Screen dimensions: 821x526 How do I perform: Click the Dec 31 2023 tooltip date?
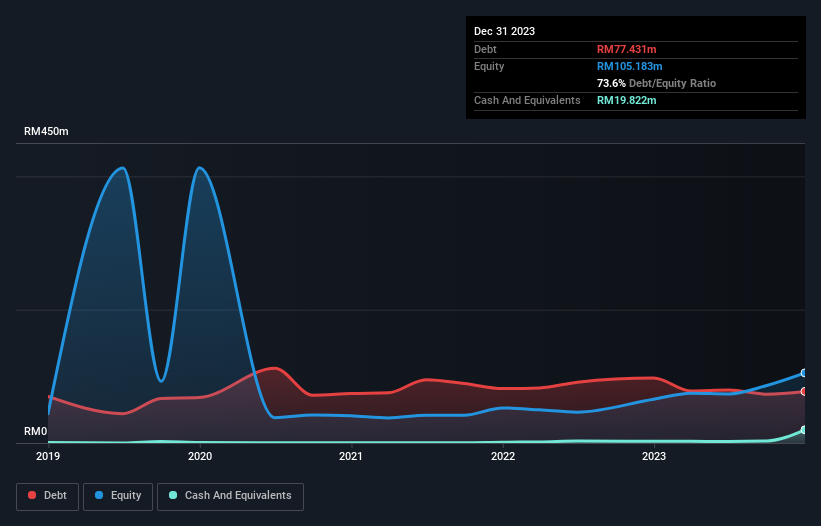[x=504, y=31]
